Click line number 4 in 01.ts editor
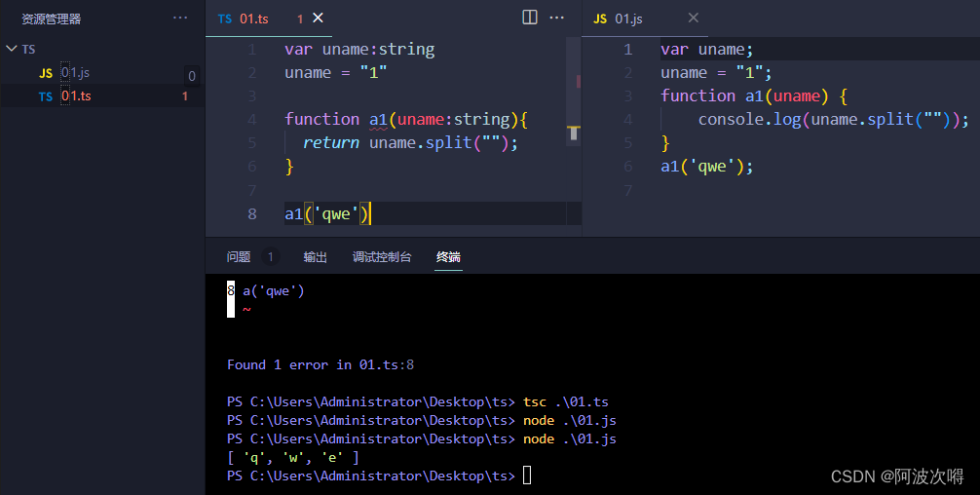The image size is (980, 495). (x=252, y=120)
